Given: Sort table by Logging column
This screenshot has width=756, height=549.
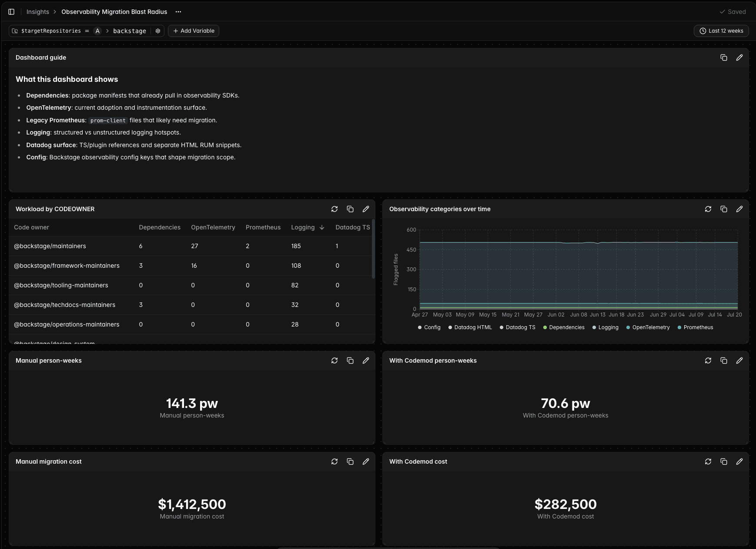Looking at the screenshot, I should pyautogui.click(x=308, y=227).
